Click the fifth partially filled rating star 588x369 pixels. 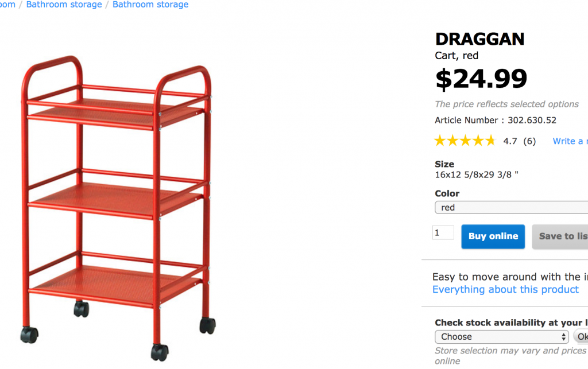(490, 141)
